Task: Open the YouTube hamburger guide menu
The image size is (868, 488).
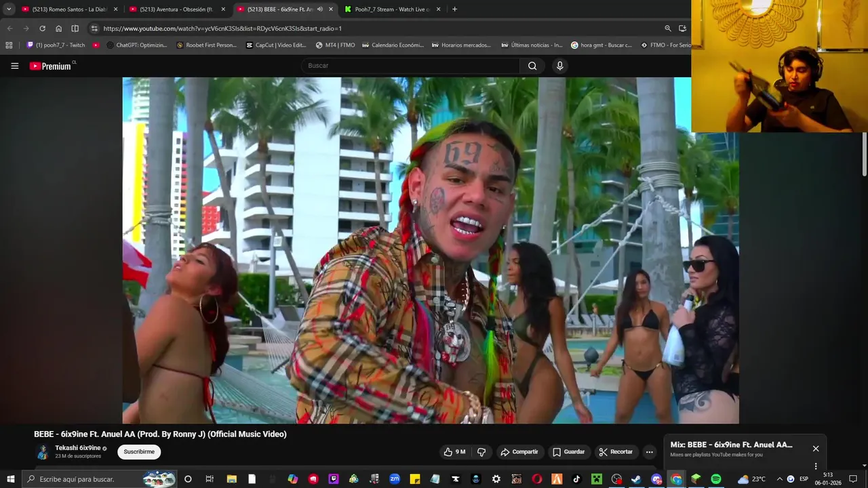Action: coord(14,66)
